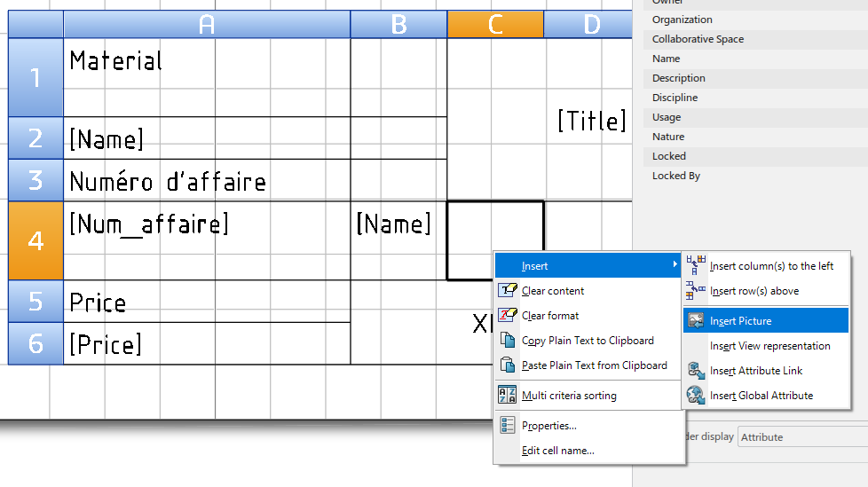
Task: Open the Attribute display dropdown field
Action: click(x=801, y=436)
